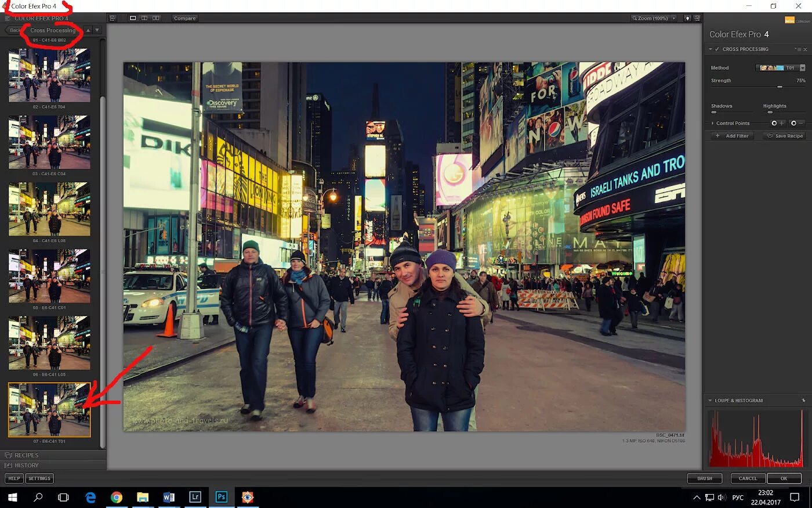Viewport: 812px width, 508px height.
Task: Uncheck the Cross Processing filter checkbox
Action: 717,49
